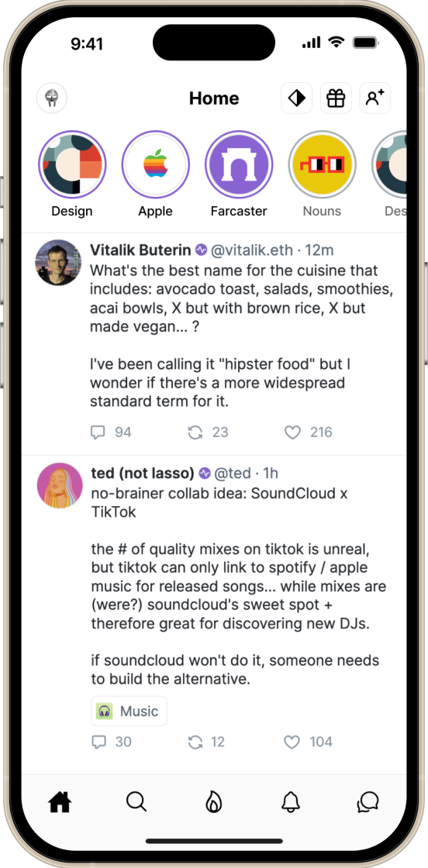Viewport: 428px width, 868px height.
Task: Like Vitalik's post with 216 likes
Action: [x=309, y=432]
